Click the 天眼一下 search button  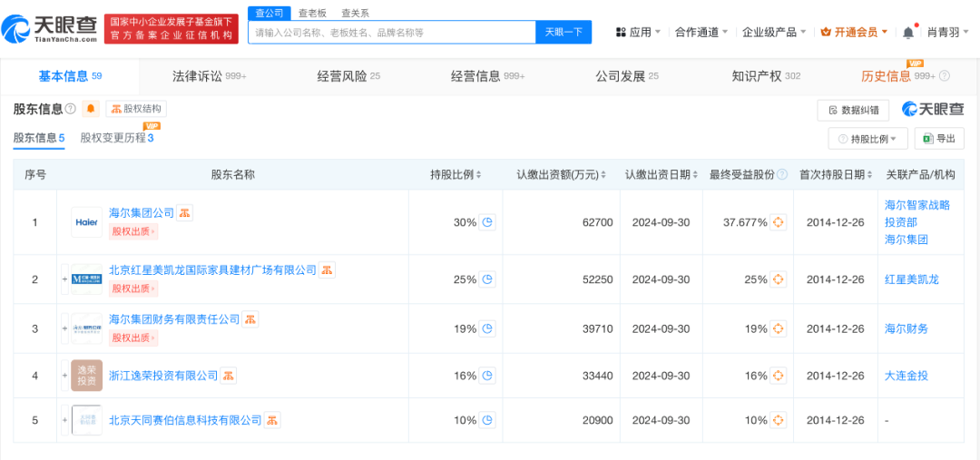tap(563, 32)
